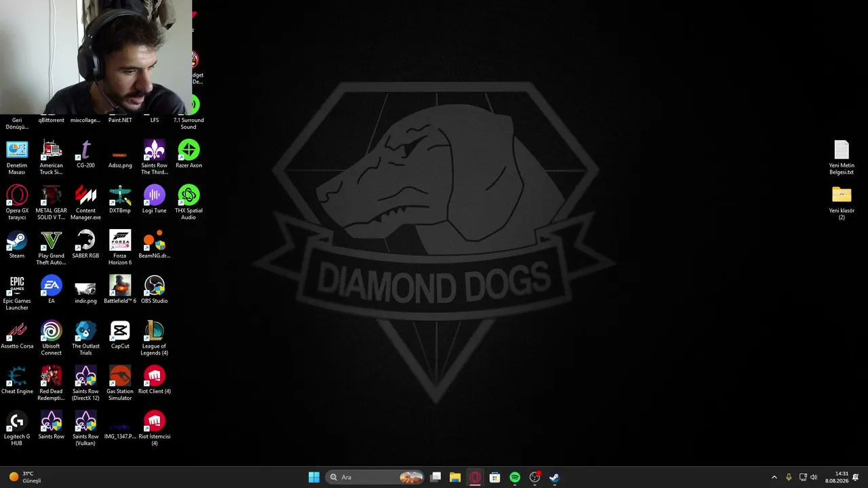The height and width of the screenshot is (488, 868).
Task: Open Opera GX tarayıcı desktop shortcut
Action: pyautogui.click(x=17, y=203)
